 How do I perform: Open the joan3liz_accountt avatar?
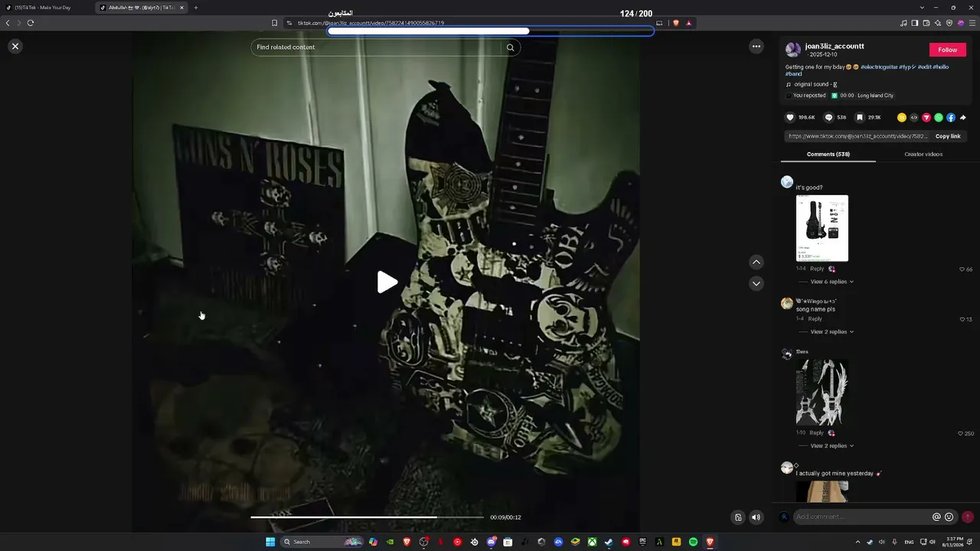coord(793,50)
